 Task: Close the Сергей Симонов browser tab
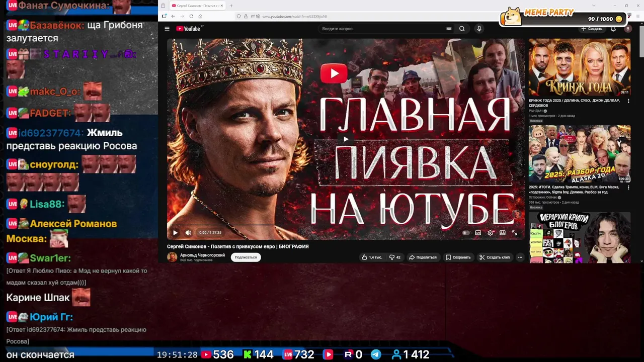click(x=222, y=6)
